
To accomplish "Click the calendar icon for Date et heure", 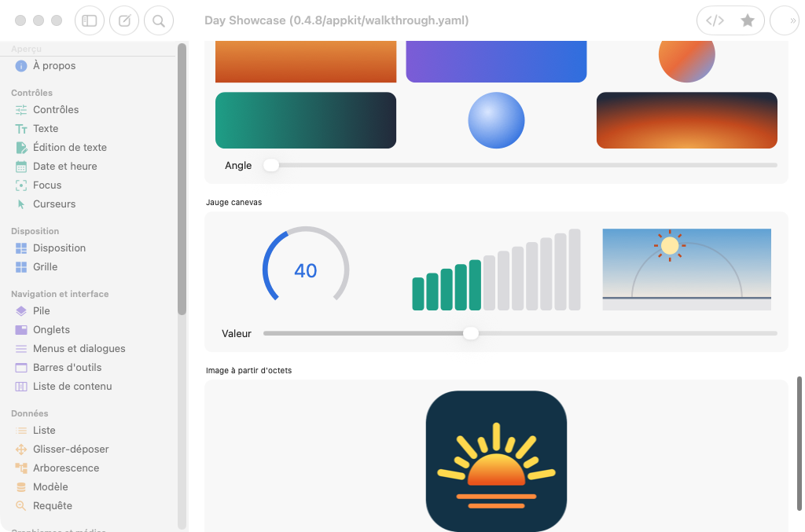I will point(21,167).
